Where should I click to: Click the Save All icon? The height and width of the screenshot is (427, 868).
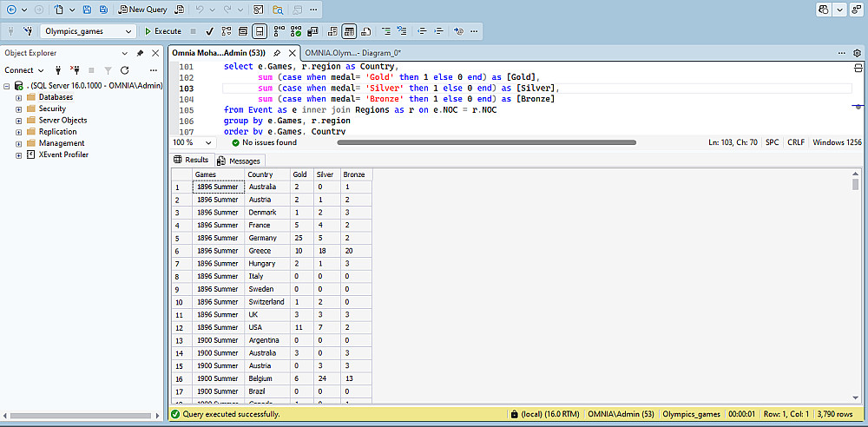pyautogui.click(x=103, y=10)
